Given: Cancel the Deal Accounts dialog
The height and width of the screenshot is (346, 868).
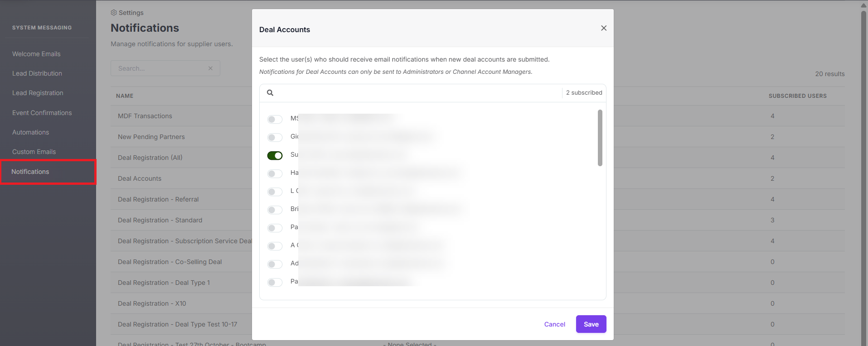Looking at the screenshot, I should 554,324.
